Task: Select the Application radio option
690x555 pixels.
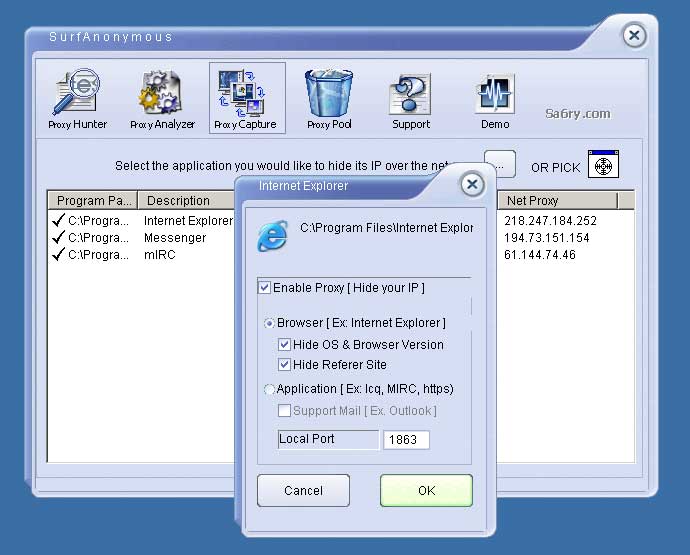Action: point(269,390)
